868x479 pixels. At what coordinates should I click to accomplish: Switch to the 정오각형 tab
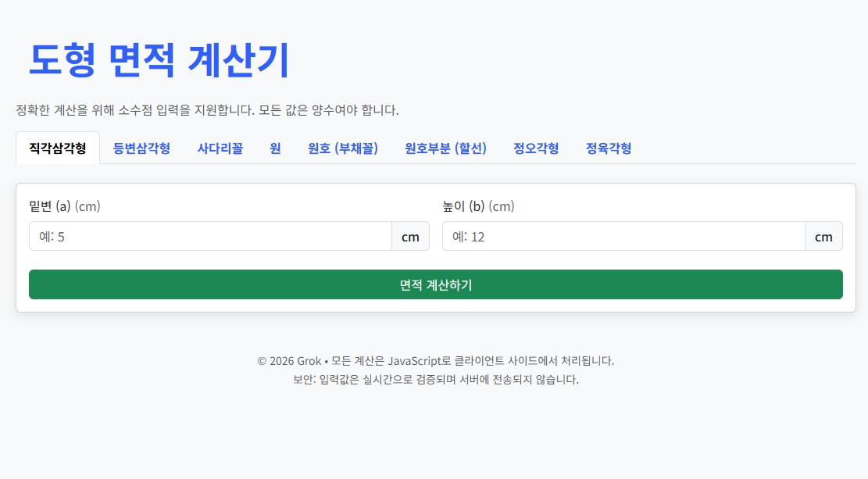pyautogui.click(x=536, y=148)
